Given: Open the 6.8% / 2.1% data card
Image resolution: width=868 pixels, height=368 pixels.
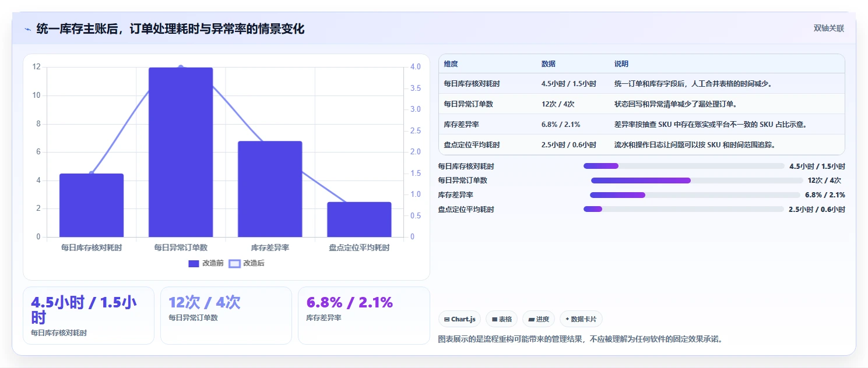Looking at the screenshot, I should [364, 316].
